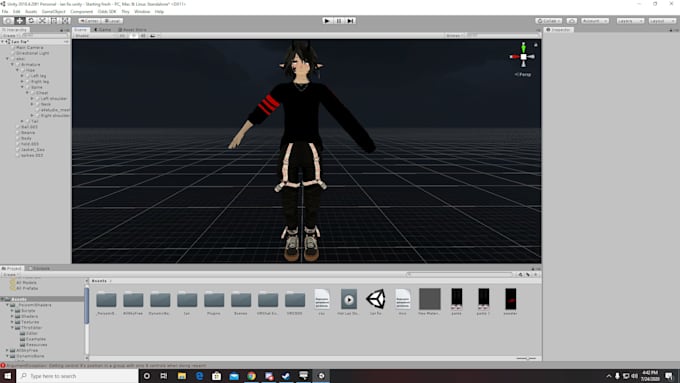Screen dimensions: 680x383
Task: Open the Plugins folder in Assets
Action: tap(214, 299)
